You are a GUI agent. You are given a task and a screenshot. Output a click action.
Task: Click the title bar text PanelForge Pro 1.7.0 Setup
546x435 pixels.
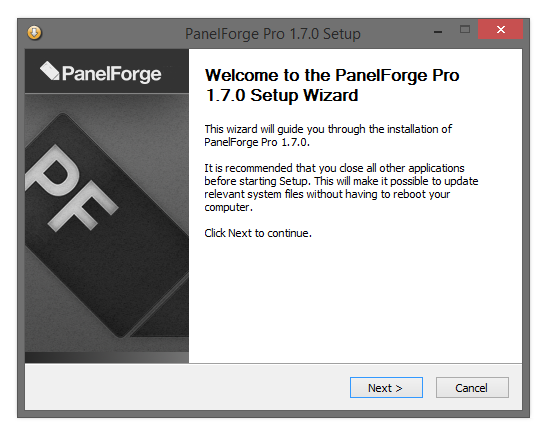point(273,34)
